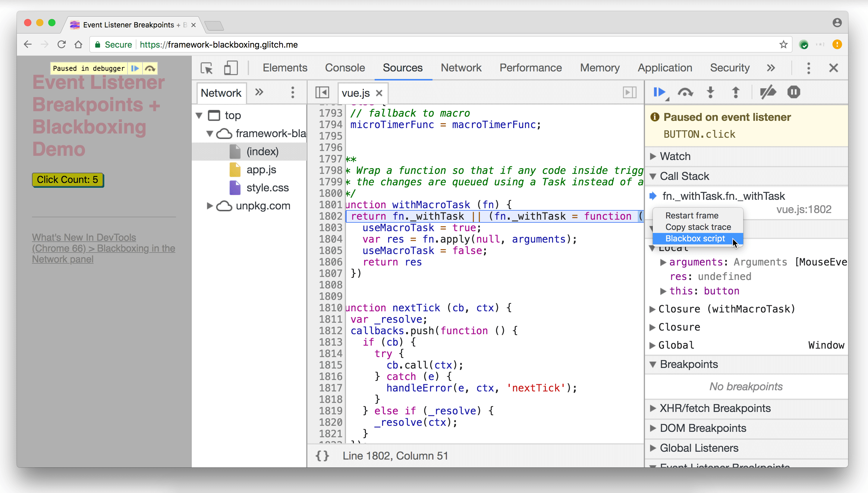Image resolution: width=868 pixels, height=493 pixels.
Task: Click the format source file icon at bottom
Action: point(322,455)
